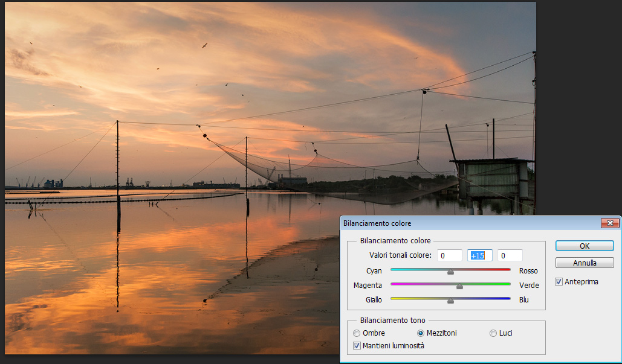The height and width of the screenshot is (364, 622).
Task: Disable Mantieni luminosità checkbox
Action: coord(357,346)
